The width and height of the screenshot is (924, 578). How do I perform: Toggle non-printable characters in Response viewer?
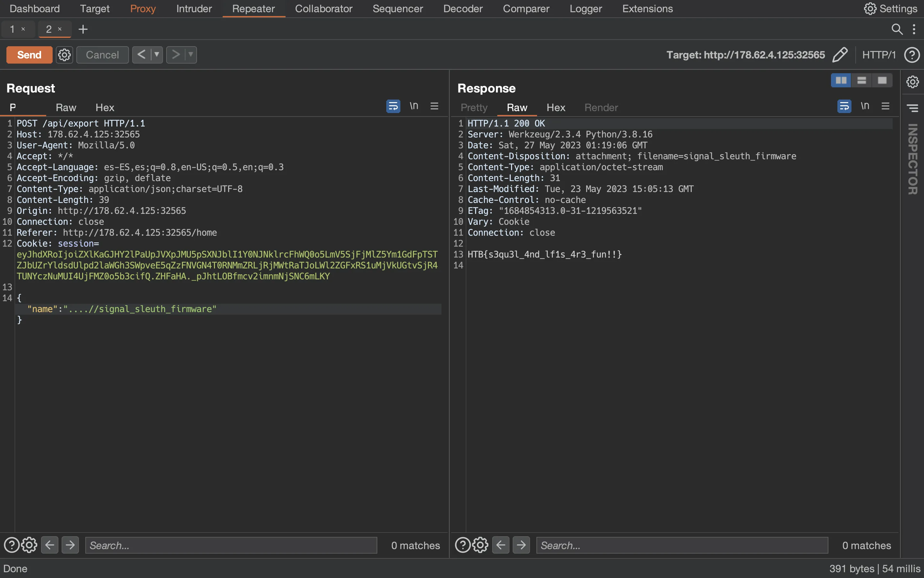865,106
